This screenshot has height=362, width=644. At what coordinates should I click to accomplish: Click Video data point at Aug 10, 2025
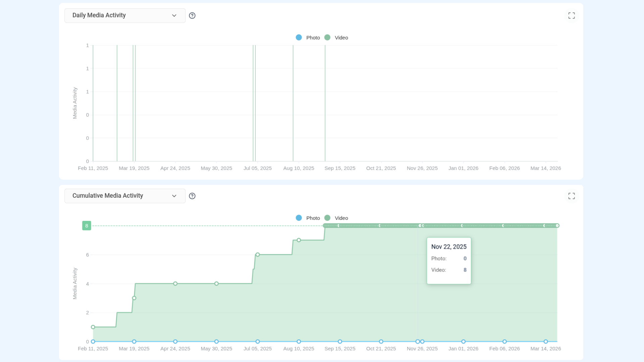(x=299, y=240)
